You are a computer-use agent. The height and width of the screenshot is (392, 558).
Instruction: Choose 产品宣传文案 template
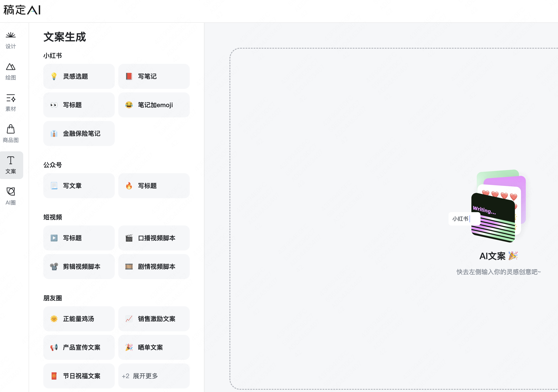point(79,348)
